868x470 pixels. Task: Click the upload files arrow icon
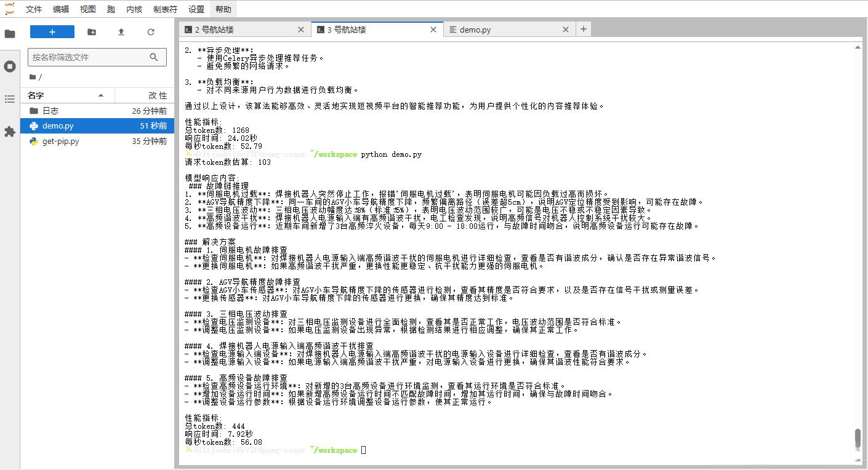click(121, 32)
